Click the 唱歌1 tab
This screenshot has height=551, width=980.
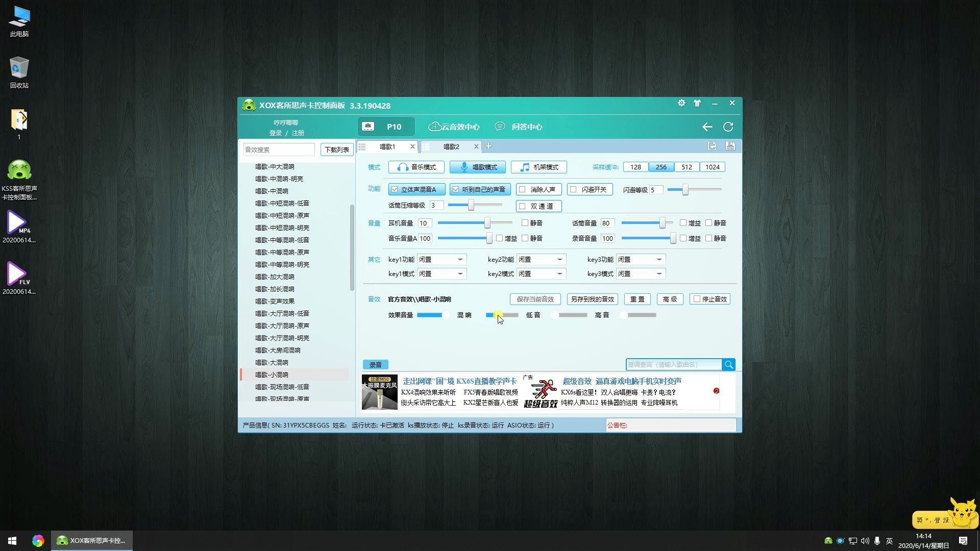pyautogui.click(x=388, y=146)
